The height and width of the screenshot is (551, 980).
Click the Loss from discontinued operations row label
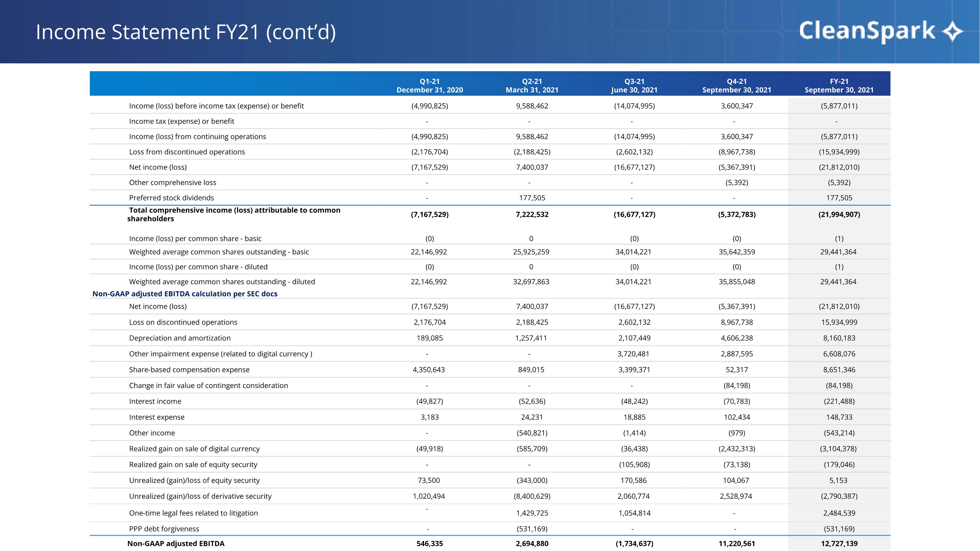pyautogui.click(x=187, y=152)
